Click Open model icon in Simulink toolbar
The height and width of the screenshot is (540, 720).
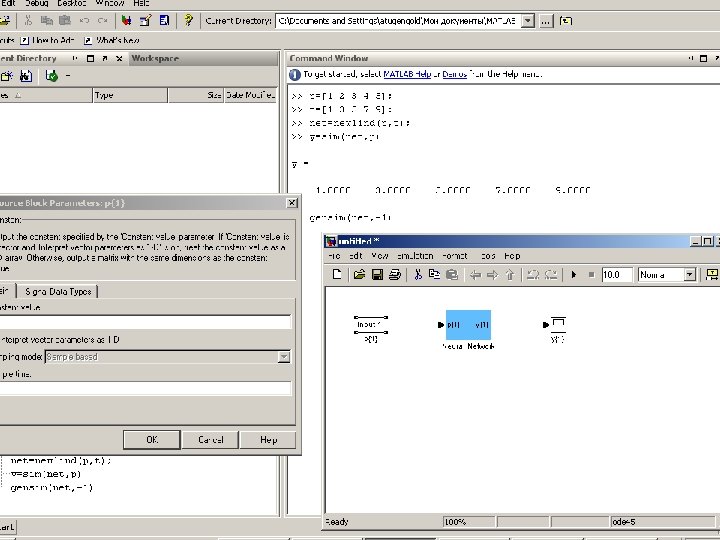[359, 275]
